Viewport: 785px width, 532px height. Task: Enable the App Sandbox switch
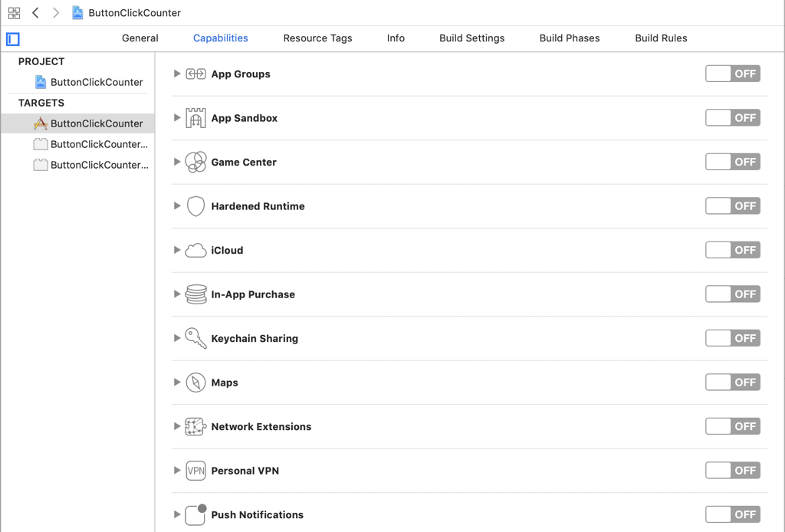pyautogui.click(x=732, y=118)
